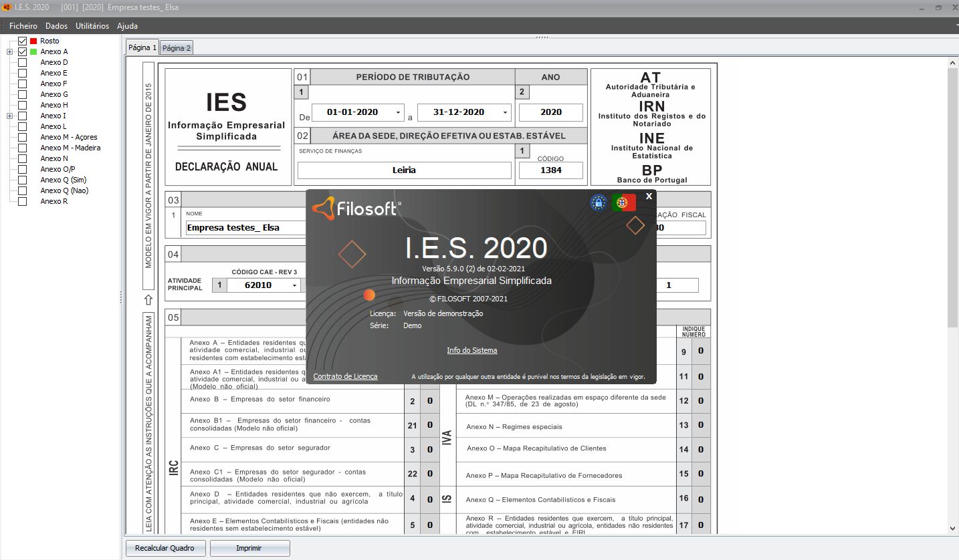The width and height of the screenshot is (959, 560).
Task: Expand the Anexo A tree node
Action: pyautogui.click(x=9, y=51)
